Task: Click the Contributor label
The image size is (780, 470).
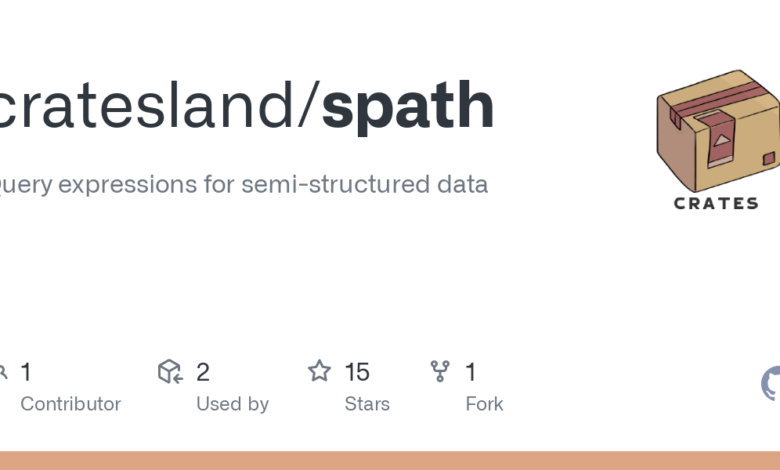Action: (70, 404)
